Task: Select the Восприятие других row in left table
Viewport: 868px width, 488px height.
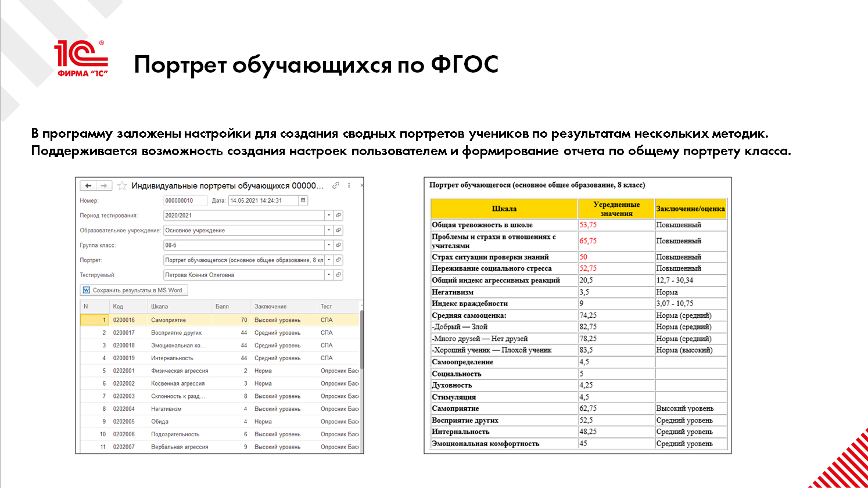Action: pyautogui.click(x=220, y=333)
